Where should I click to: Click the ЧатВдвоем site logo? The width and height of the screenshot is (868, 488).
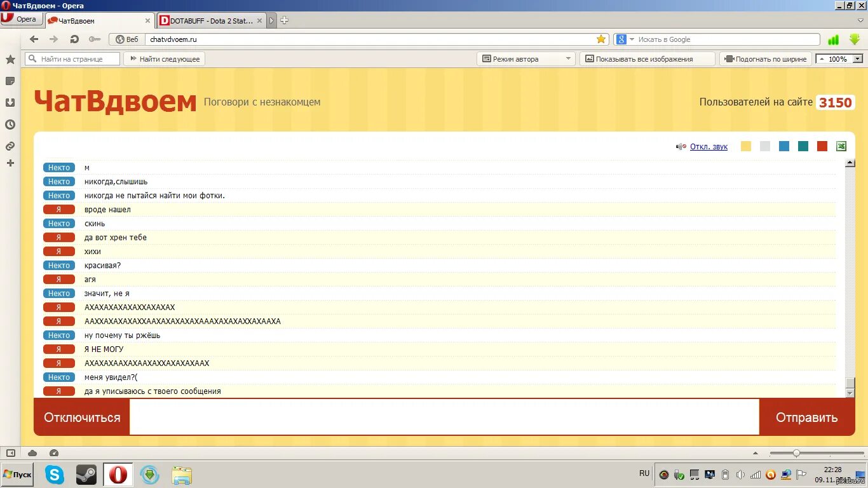[x=115, y=102]
